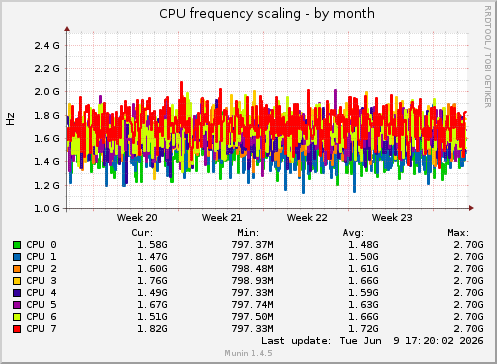Click CPU 0 average value 1.48G

[363, 245]
